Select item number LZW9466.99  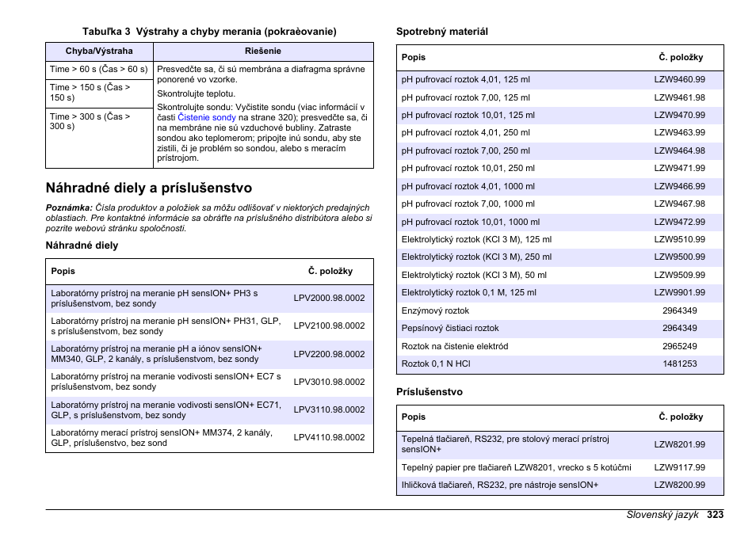680,186
